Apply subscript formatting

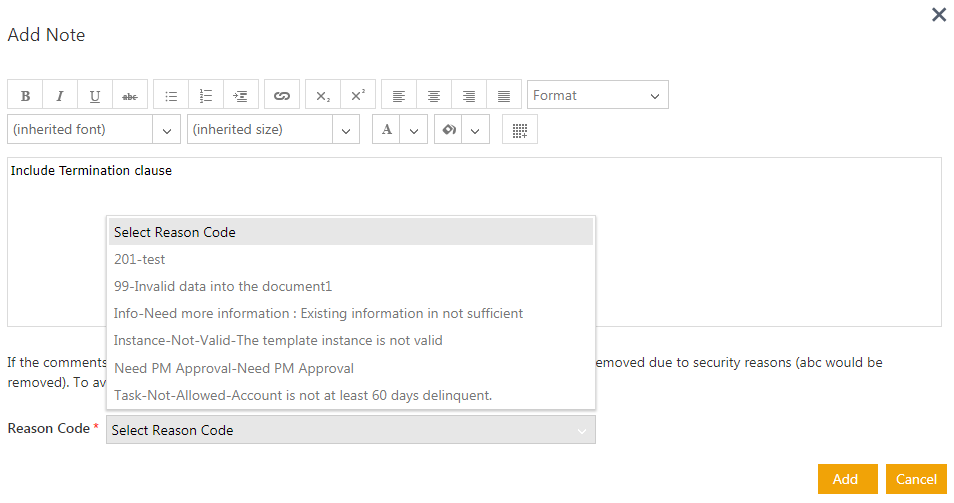coord(322,96)
